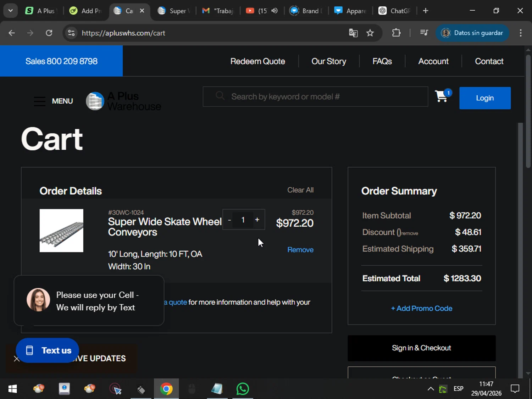Go to Account page

coord(433,61)
